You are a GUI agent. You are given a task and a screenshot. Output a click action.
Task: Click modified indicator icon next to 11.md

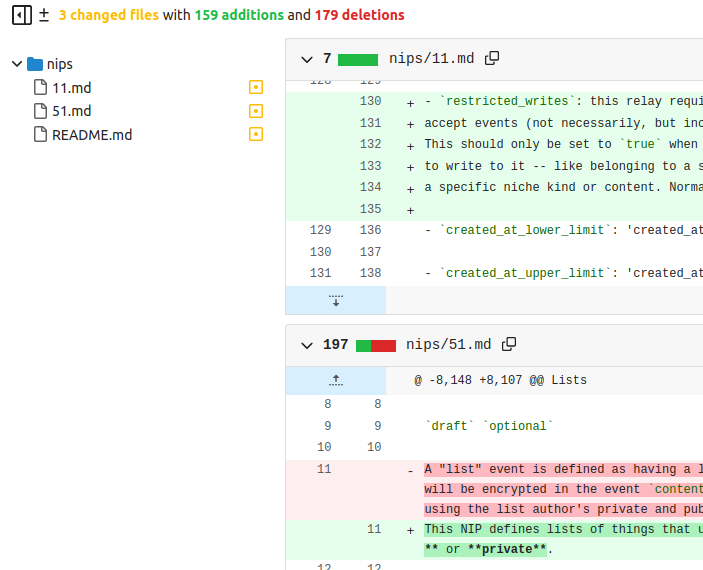click(x=256, y=88)
